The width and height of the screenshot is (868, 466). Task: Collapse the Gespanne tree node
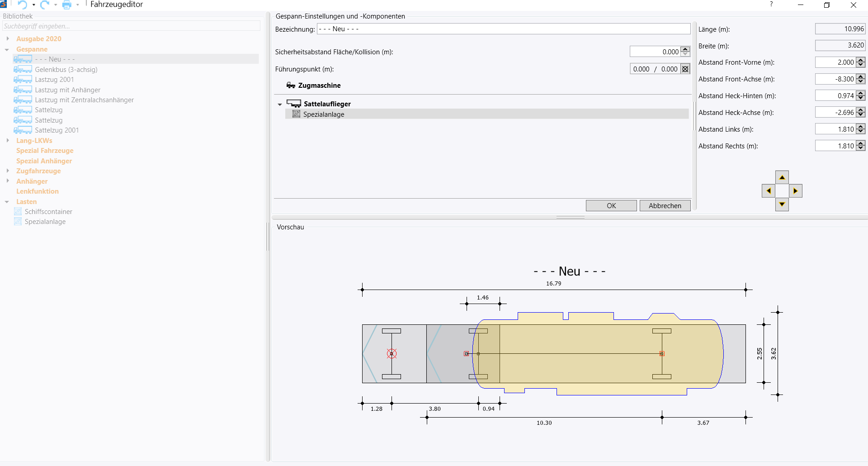[7, 49]
